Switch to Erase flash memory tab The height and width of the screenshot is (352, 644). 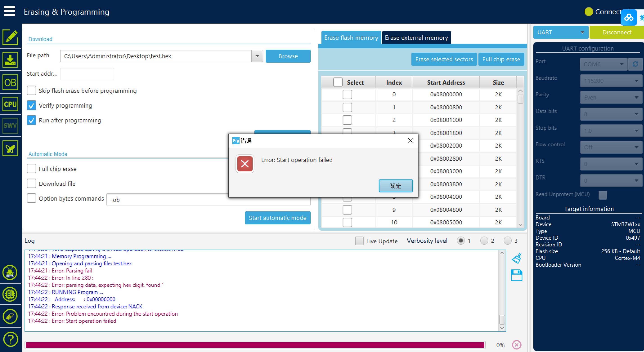pos(351,38)
